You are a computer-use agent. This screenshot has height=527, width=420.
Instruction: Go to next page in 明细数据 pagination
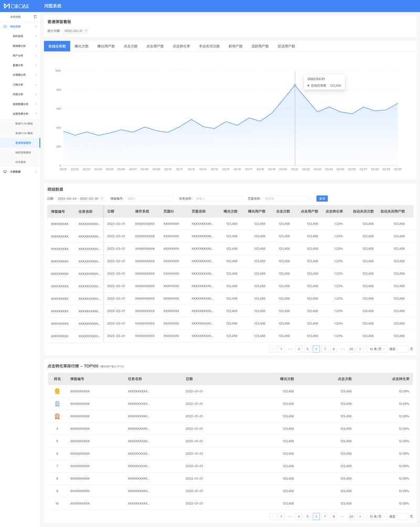360,349
